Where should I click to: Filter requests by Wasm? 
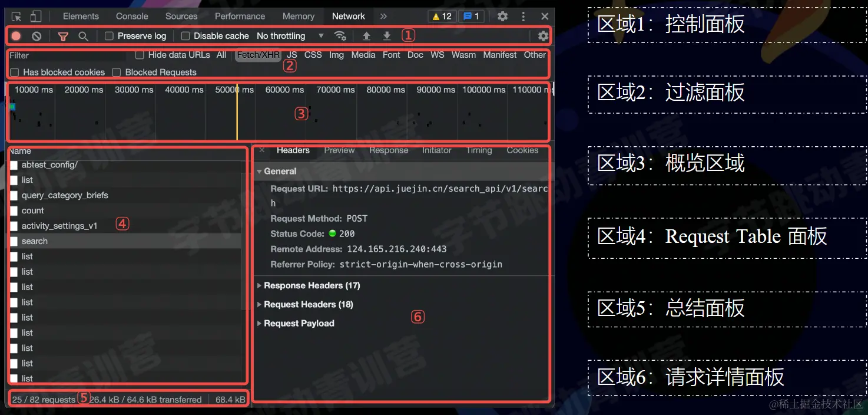pos(463,55)
